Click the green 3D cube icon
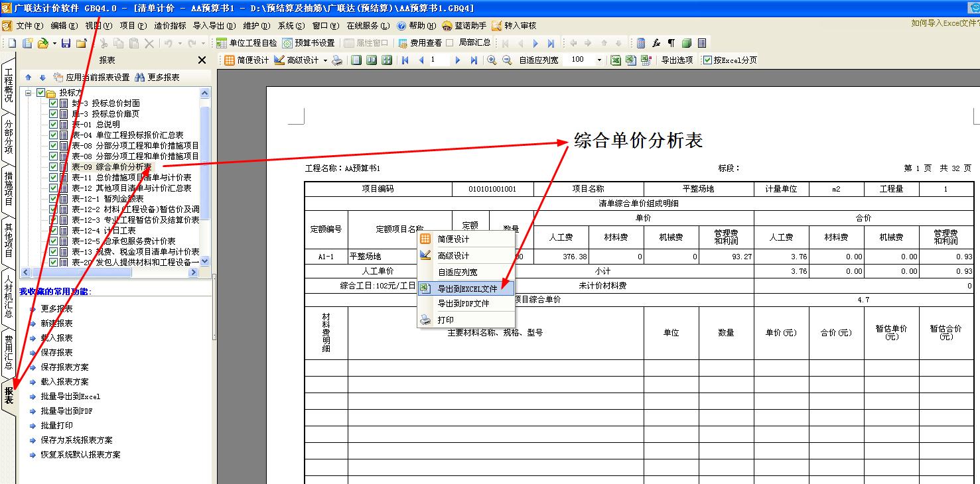The height and width of the screenshot is (484, 980). [686, 43]
